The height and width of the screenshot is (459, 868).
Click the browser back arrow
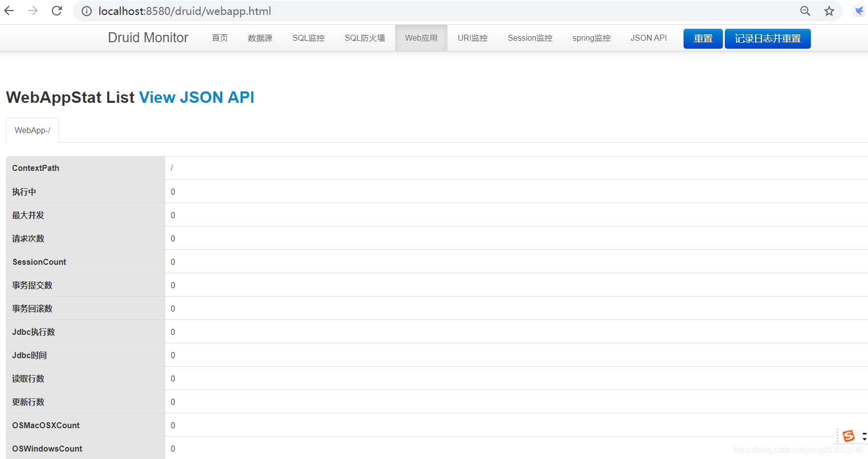[x=9, y=10]
